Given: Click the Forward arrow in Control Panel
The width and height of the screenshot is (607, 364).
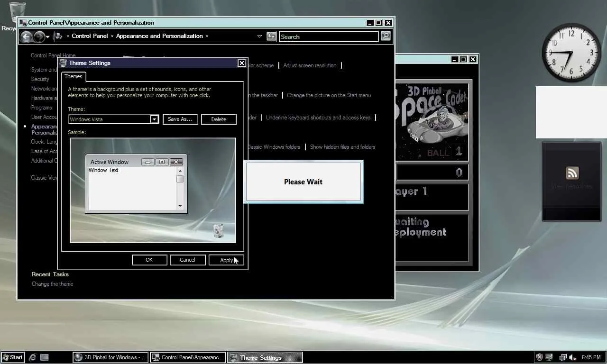Looking at the screenshot, I should (x=39, y=36).
